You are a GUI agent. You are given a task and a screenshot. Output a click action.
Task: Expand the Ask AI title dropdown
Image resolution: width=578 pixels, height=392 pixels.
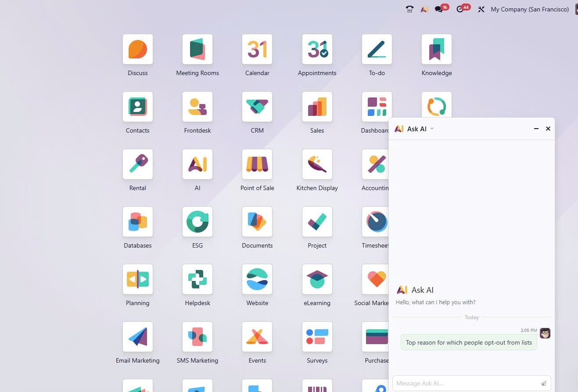pos(432,129)
